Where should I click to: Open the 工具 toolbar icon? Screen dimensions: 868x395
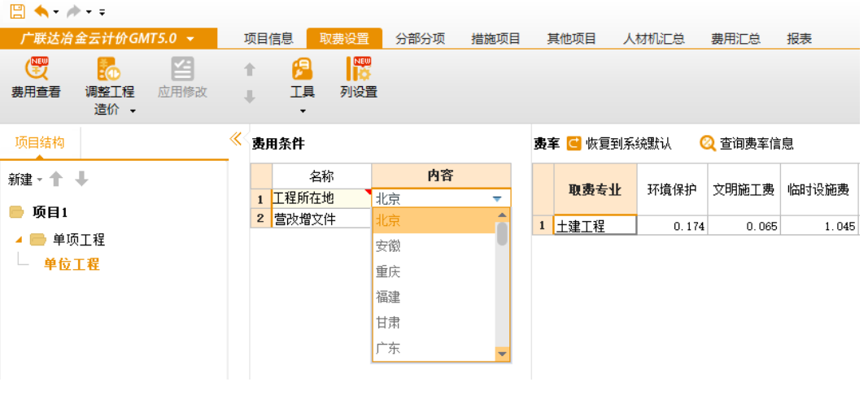click(302, 70)
